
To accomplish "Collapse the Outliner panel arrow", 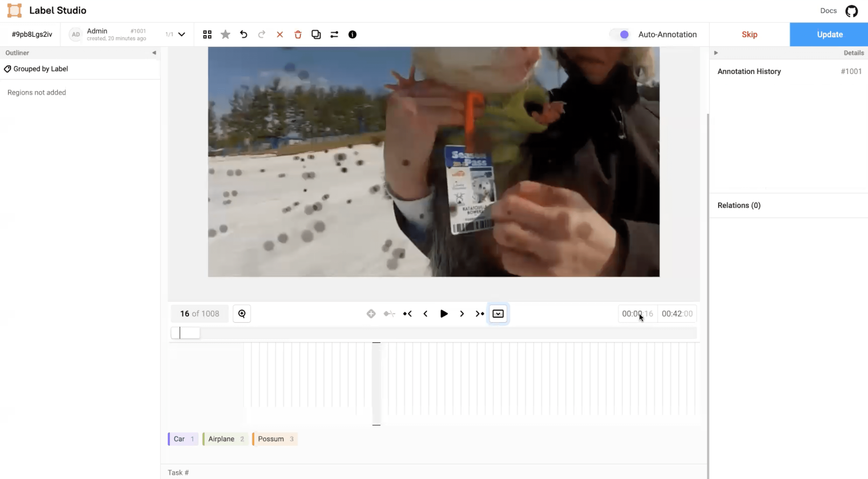I will (x=154, y=53).
